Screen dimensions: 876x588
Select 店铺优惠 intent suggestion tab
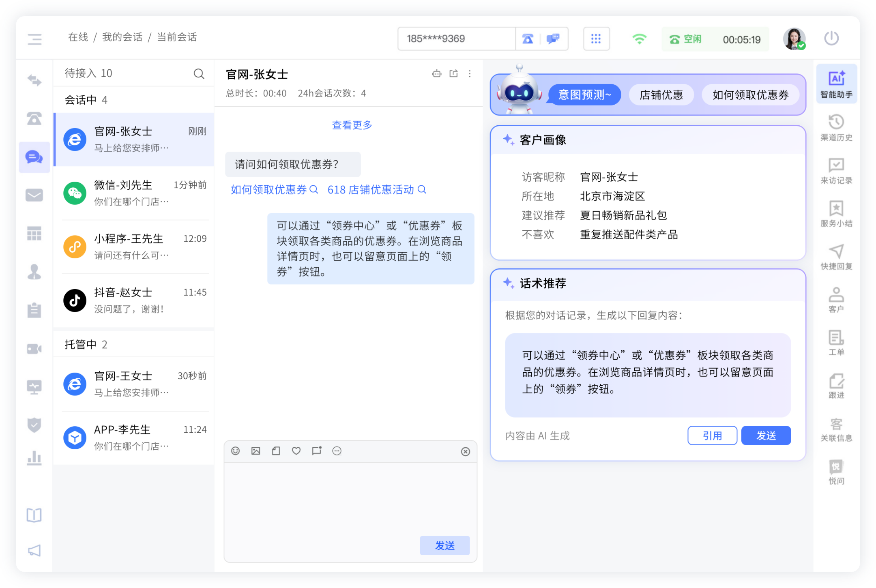[x=661, y=95]
